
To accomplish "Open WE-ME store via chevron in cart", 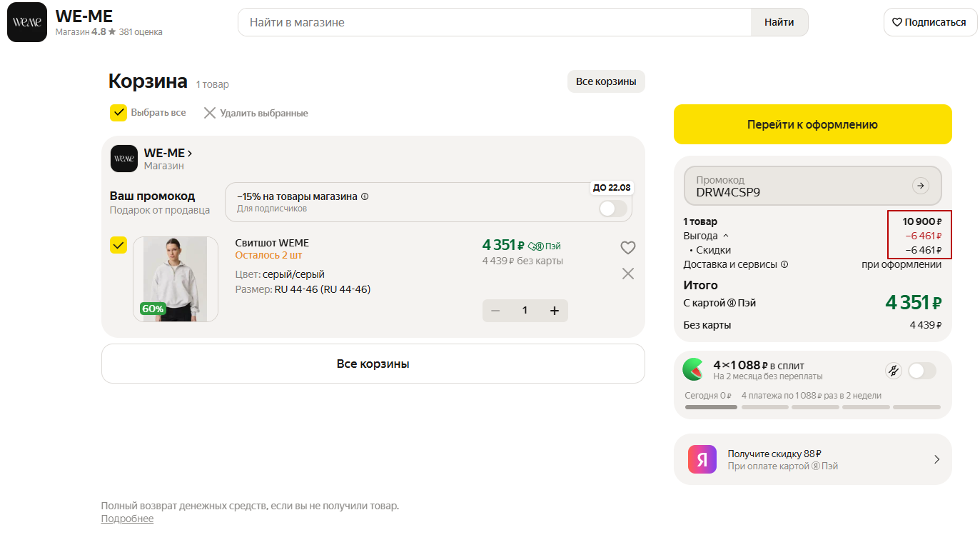I will point(189,153).
